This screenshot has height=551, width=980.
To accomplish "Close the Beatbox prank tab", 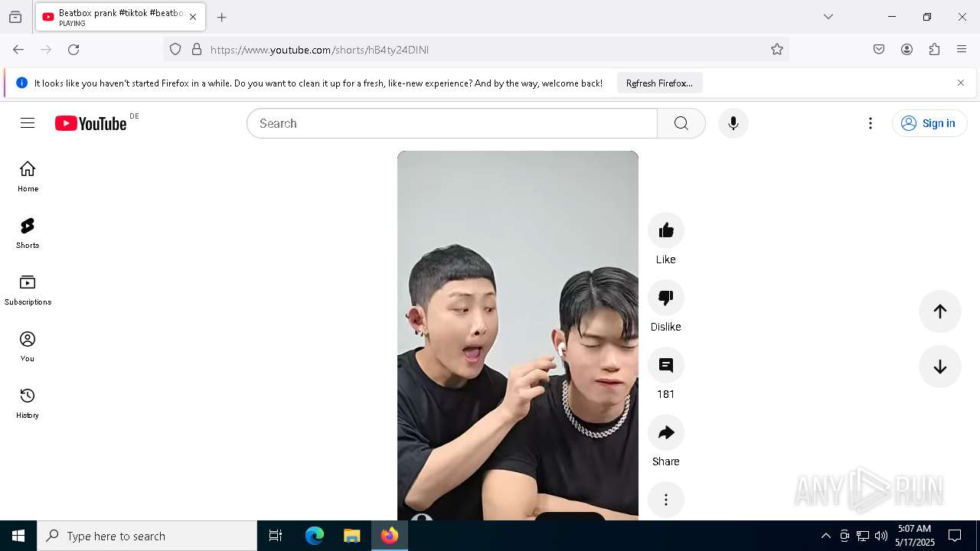I will 193,17.
